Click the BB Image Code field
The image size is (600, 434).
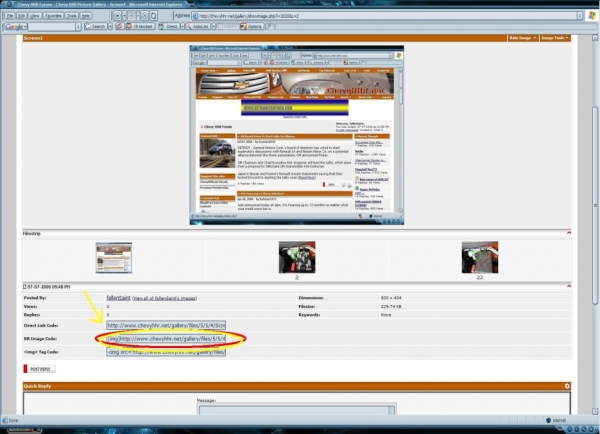point(165,339)
